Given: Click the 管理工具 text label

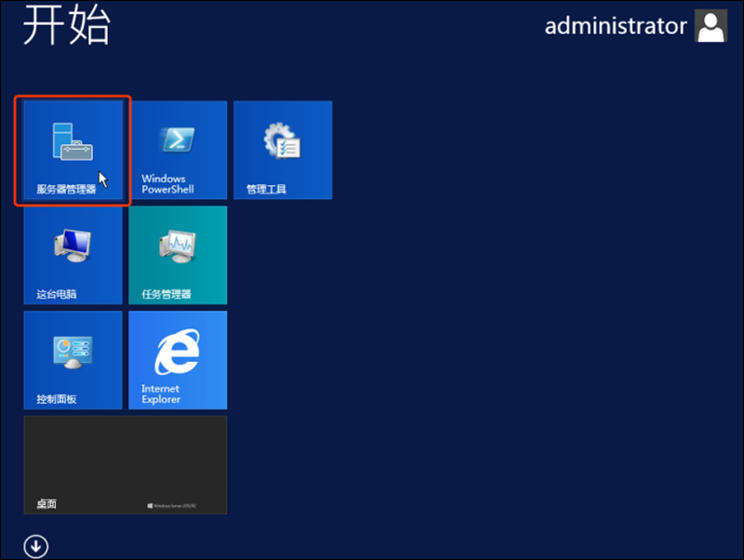Looking at the screenshot, I should [x=266, y=189].
